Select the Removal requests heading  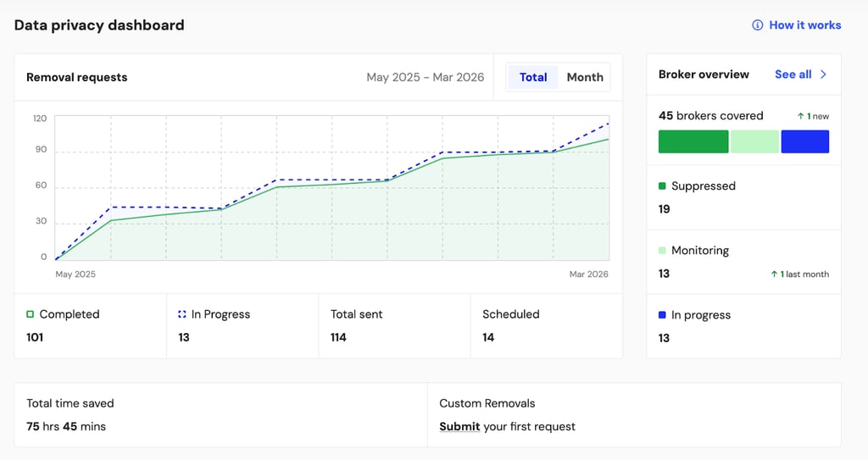pos(77,77)
